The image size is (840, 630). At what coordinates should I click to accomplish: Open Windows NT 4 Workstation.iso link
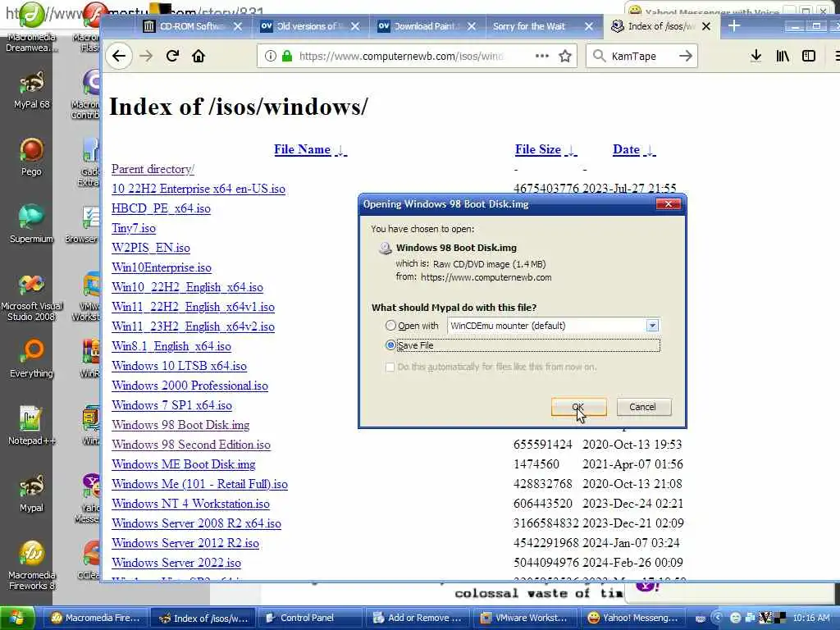[190, 504]
